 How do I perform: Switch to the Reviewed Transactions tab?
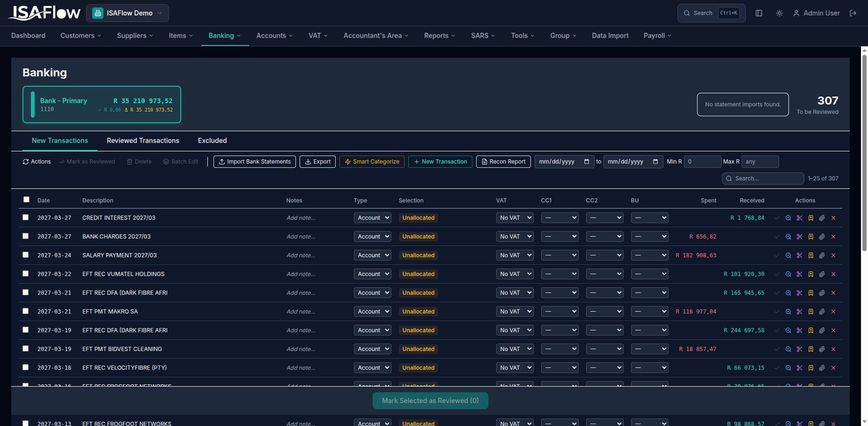[x=143, y=141]
